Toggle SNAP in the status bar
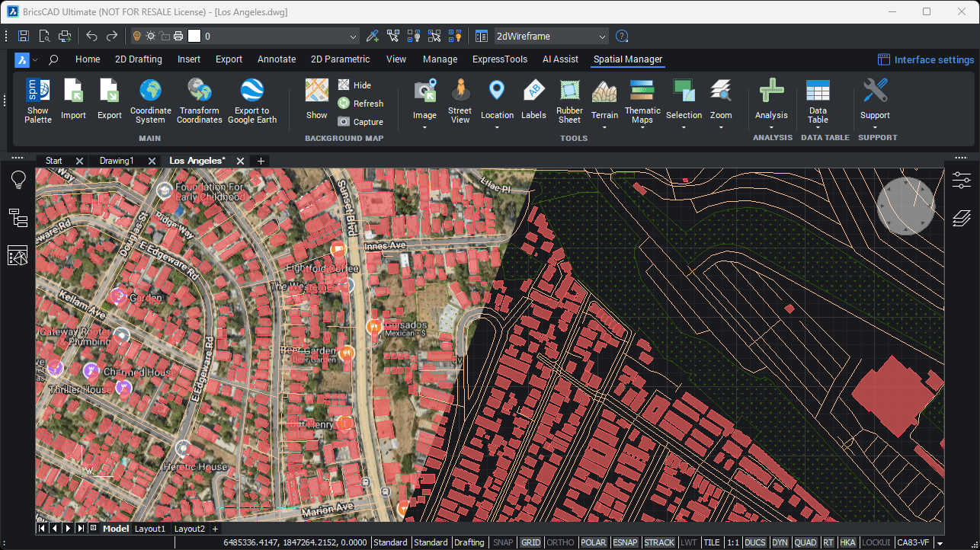The image size is (980, 550). coord(503,542)
